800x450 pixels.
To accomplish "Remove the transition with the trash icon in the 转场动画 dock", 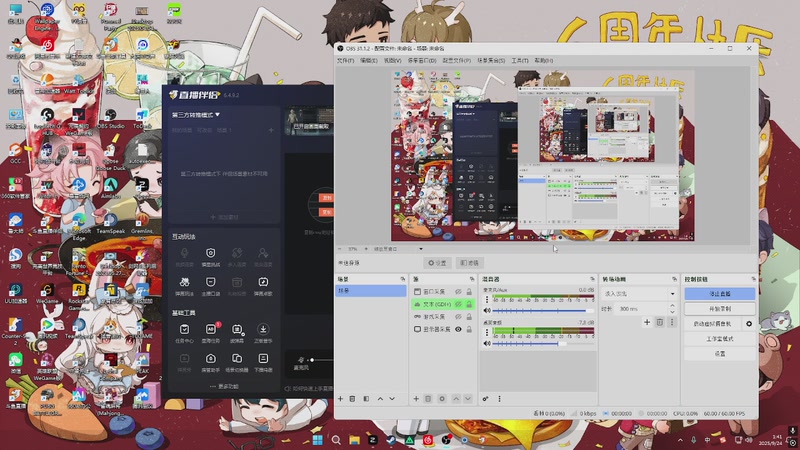I will [x=659, y=322].
